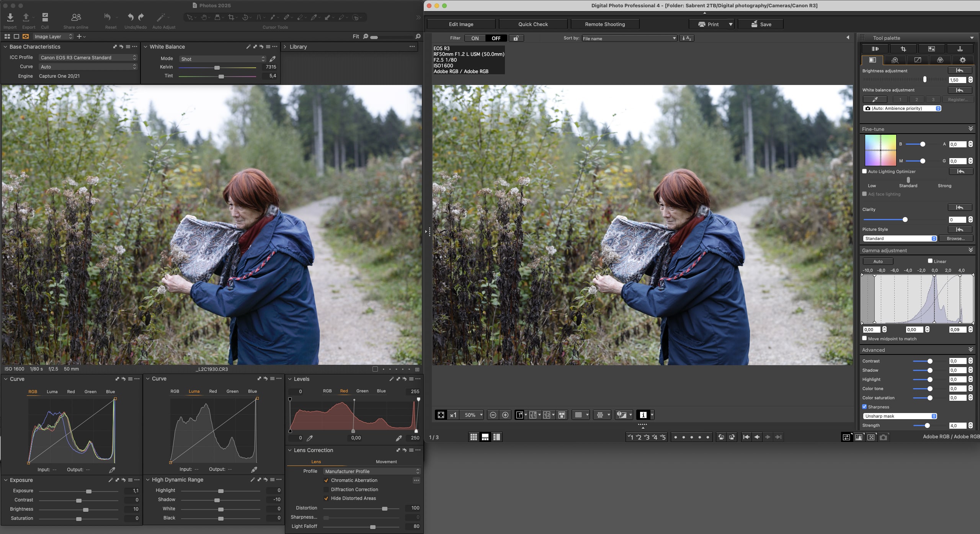
Task: Open the Cull tool
Action: click(45, 18)
